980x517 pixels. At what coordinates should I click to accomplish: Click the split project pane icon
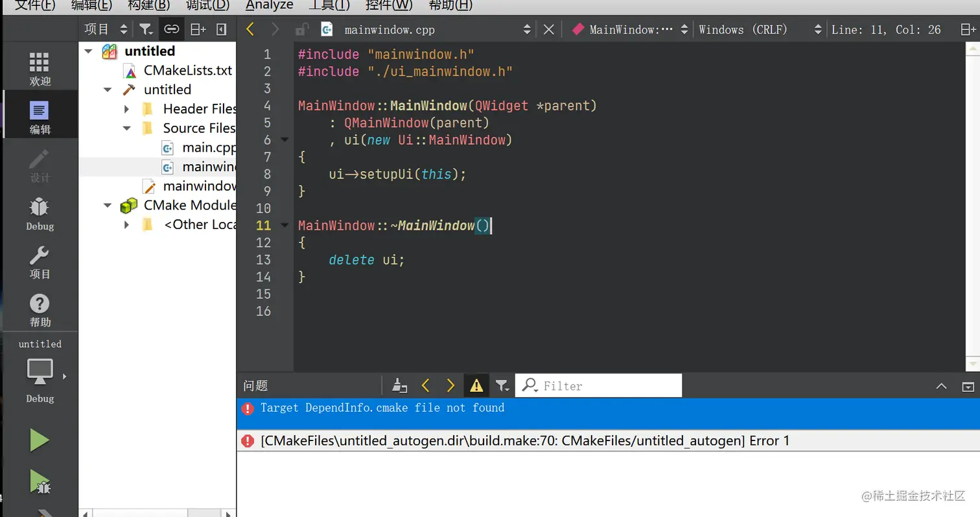click(x=198, y=29)
